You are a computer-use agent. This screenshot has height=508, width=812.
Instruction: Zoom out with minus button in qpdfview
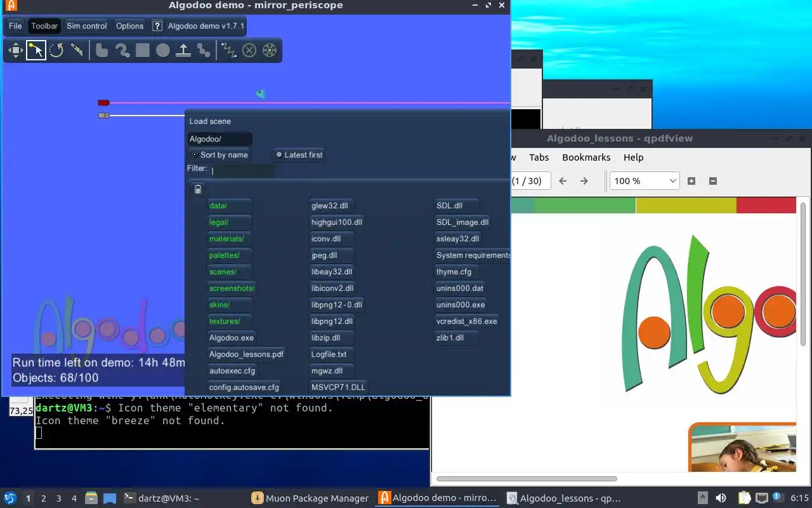712,181
